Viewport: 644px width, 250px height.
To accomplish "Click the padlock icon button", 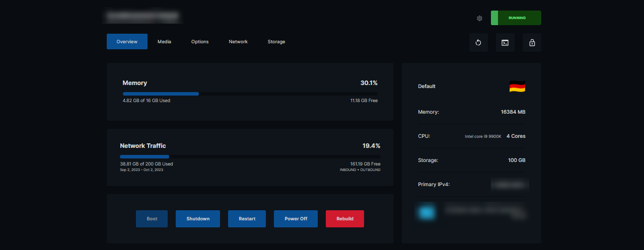I will tap(532, 43).
